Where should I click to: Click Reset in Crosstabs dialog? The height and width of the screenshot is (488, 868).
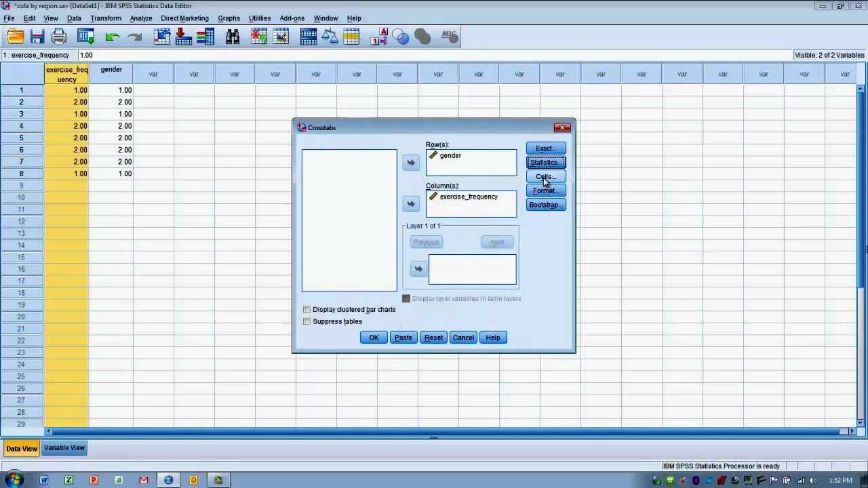(x=433, y=338)
